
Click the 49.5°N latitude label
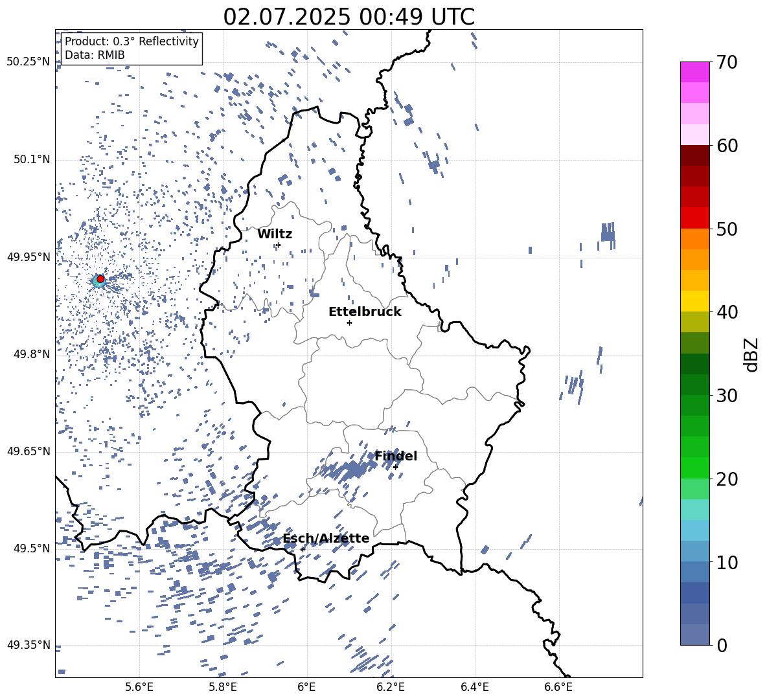point(31,548)
